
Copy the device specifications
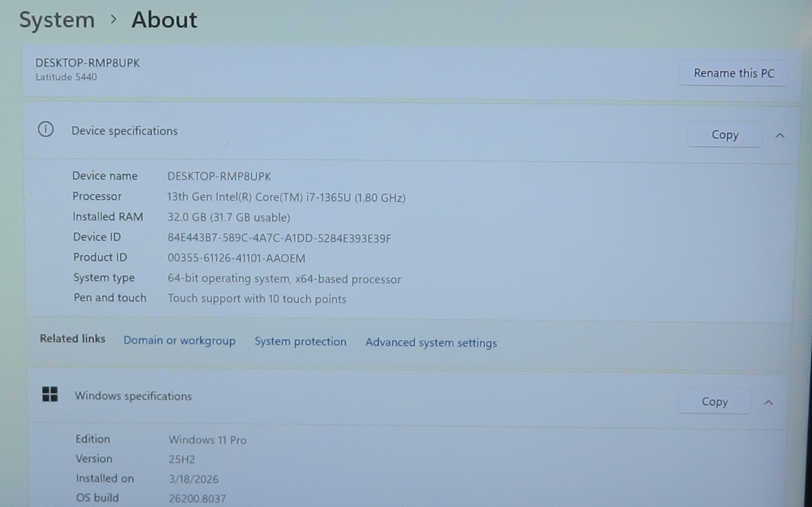click(725, 135)
